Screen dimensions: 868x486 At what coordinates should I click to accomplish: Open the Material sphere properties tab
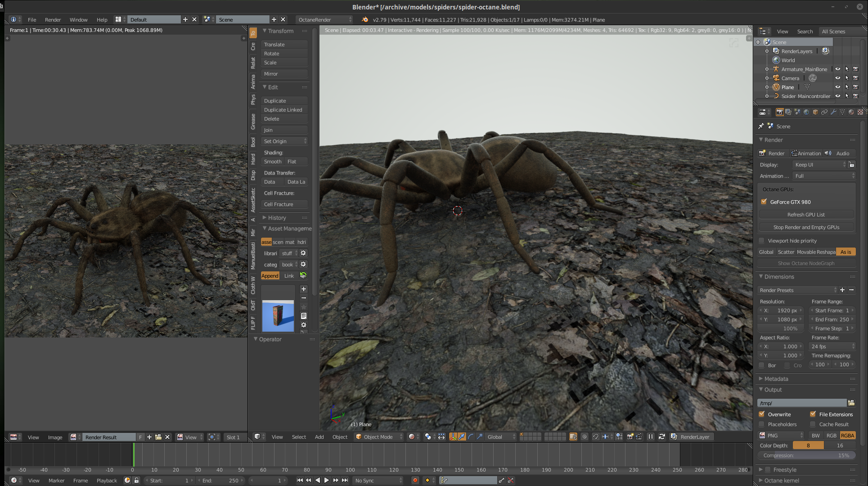pyautogui.click(x=851, y=112)
